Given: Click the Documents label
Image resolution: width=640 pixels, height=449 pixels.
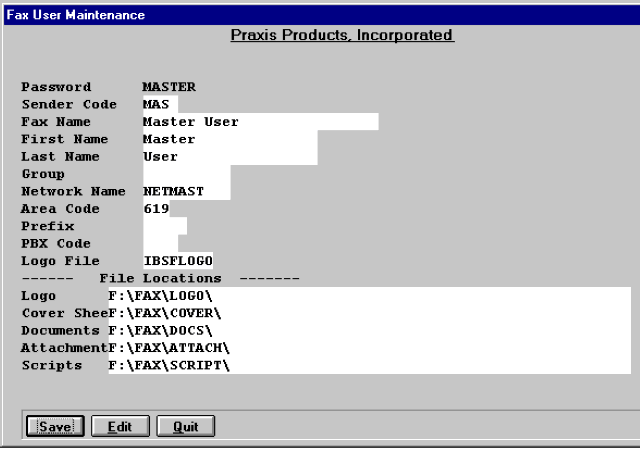Looking at the screenshot, I should pos(60,331).
